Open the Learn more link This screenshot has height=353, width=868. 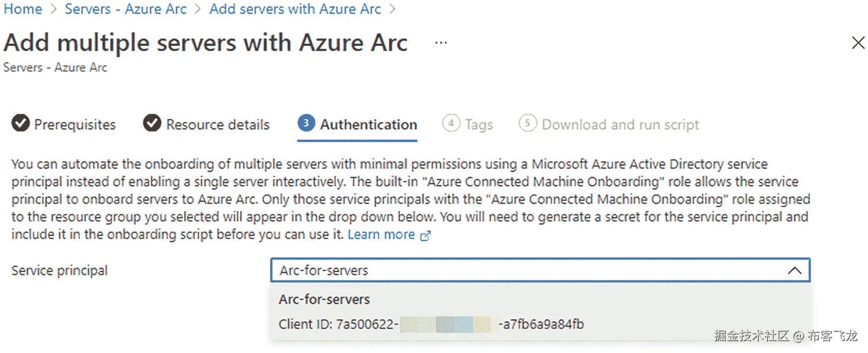[x=381, y=235]
